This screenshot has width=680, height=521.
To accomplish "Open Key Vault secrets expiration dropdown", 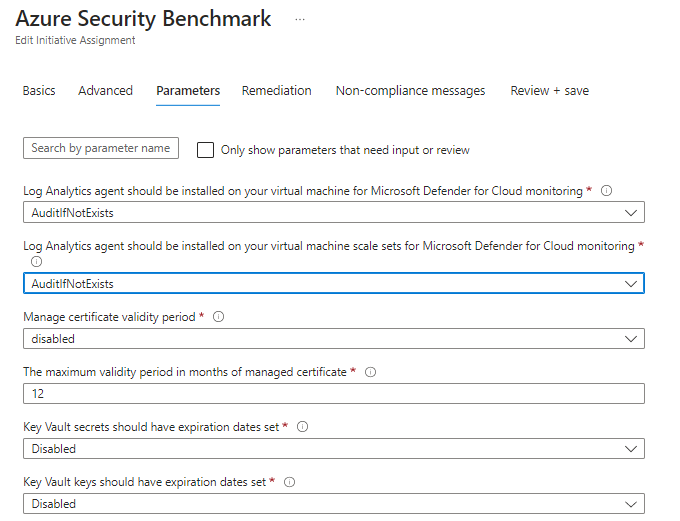I will point(333,449).
